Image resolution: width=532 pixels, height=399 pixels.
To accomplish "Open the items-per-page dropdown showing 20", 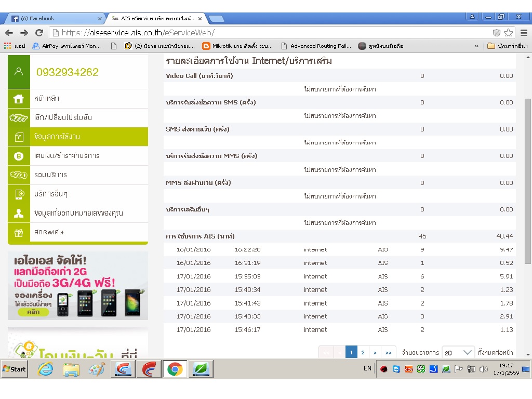I will tap(458, 353).
